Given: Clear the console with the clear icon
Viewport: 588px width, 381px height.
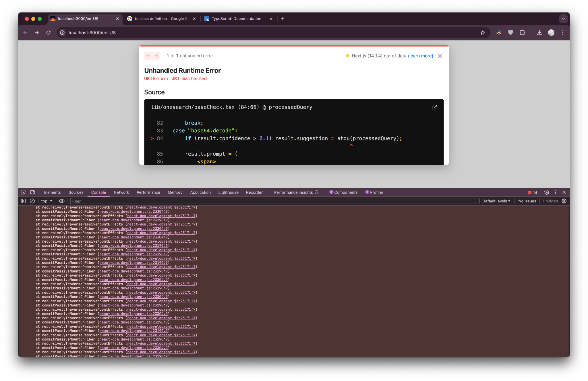Looking at the screenshot, I should [32, 201].
